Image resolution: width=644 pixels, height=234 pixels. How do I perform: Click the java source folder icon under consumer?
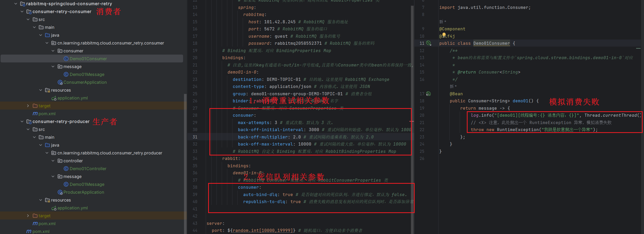[47, 35]
